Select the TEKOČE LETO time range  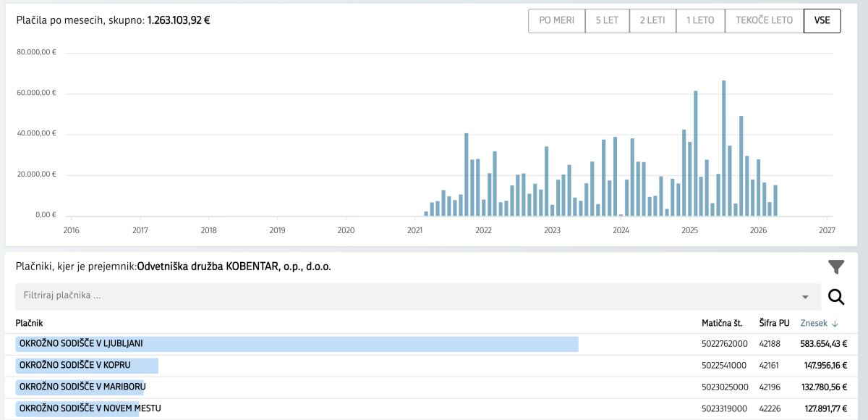click(x=764, y=20)
